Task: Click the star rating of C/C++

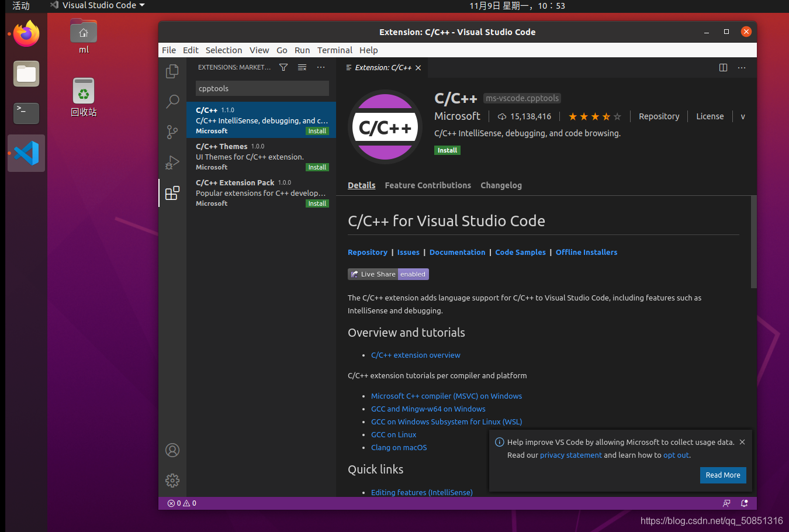Action: (595, 117)
